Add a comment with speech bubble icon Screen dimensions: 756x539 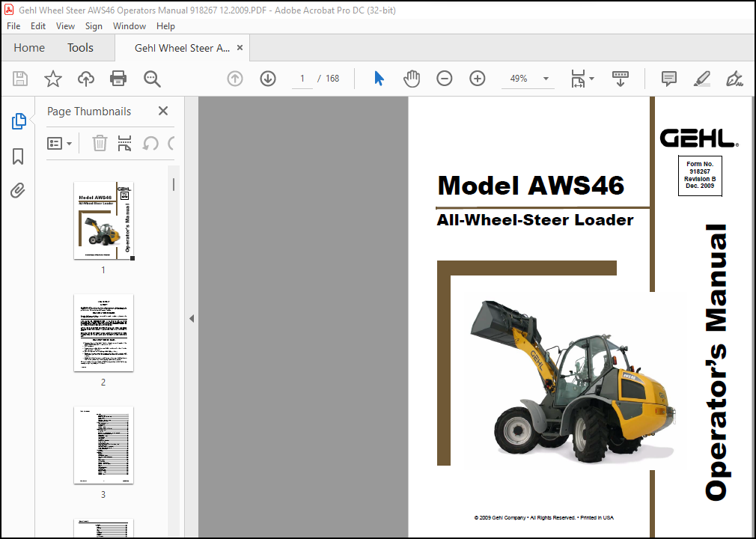click(x=668, y=79)
